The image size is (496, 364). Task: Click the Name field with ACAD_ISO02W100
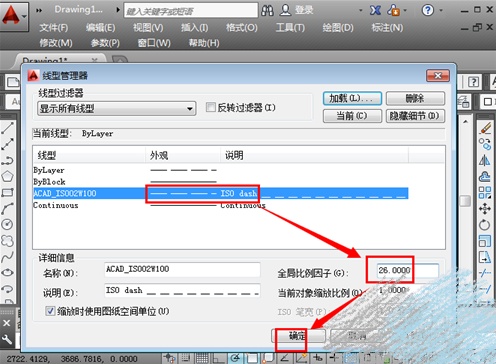(182, 270)
